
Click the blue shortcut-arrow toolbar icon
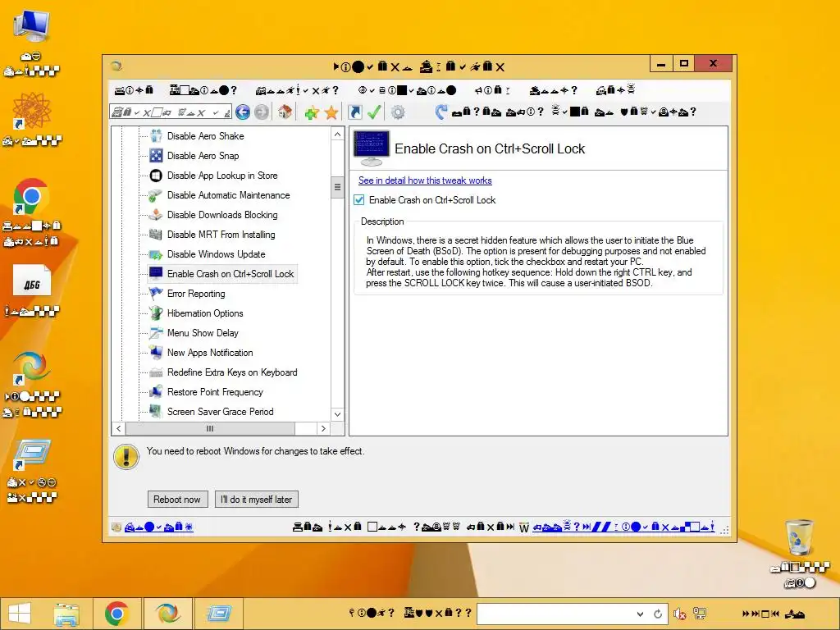coord(354,112)
